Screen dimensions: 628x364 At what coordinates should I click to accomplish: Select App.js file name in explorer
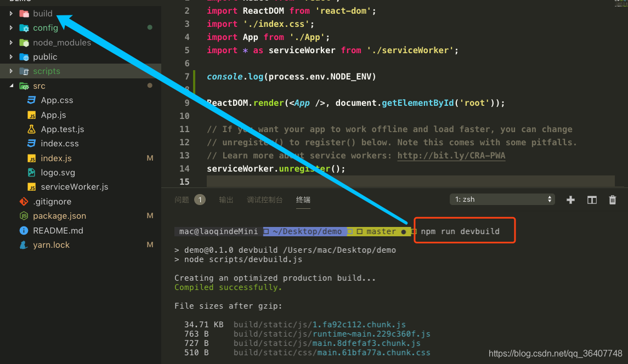53,115
